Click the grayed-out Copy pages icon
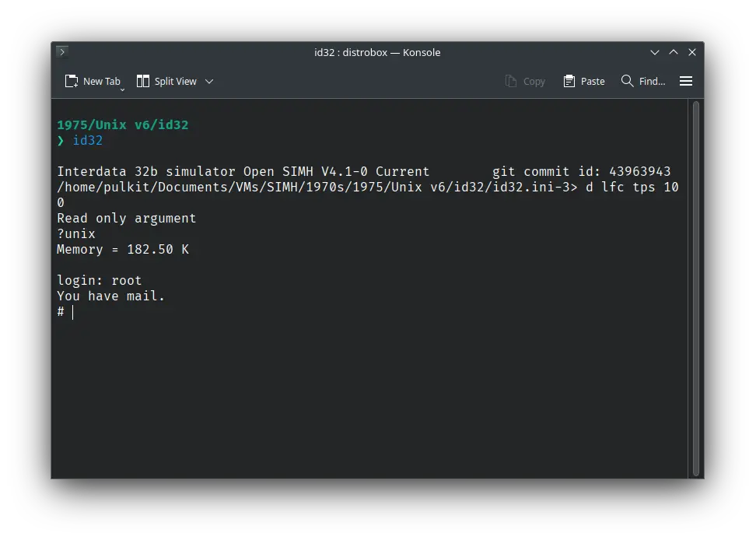This screenshot has width=756, height=540. pyautogui.click(x=509, y=80)
